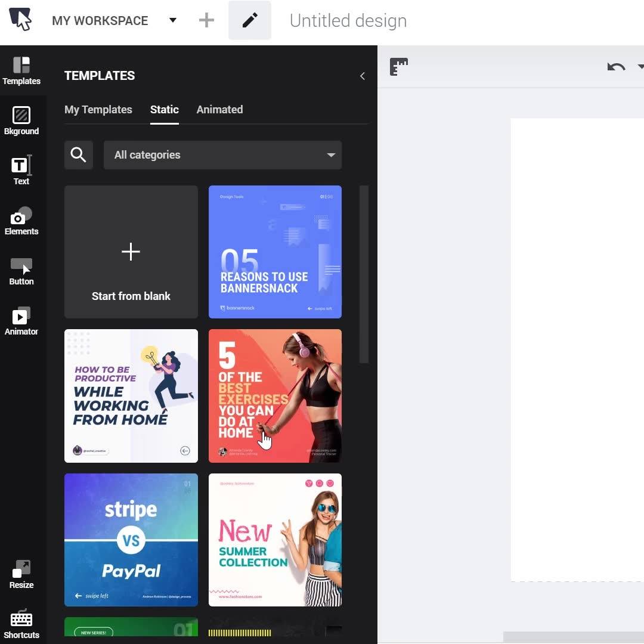Switch to the Animated tab

coord(219,110)
